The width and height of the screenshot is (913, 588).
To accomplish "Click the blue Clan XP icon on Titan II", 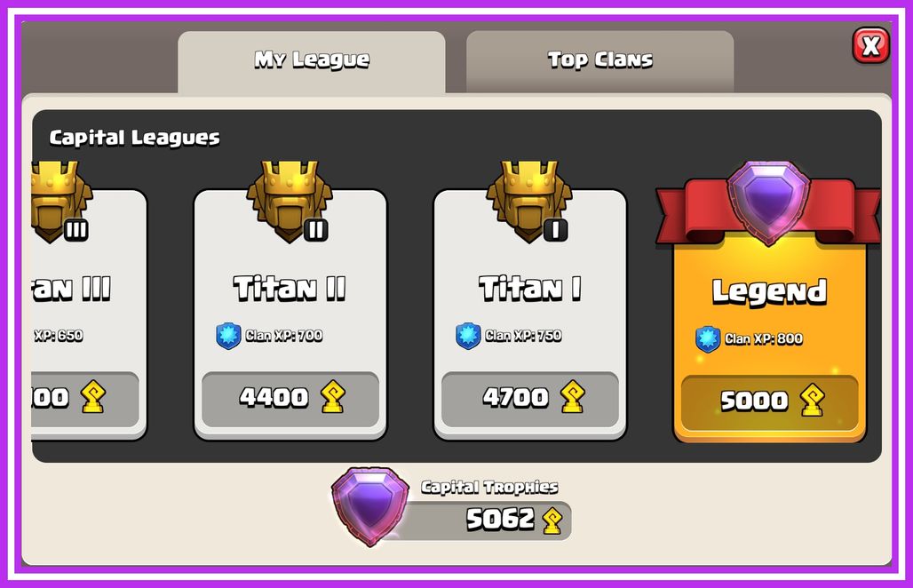I will 228,336.
